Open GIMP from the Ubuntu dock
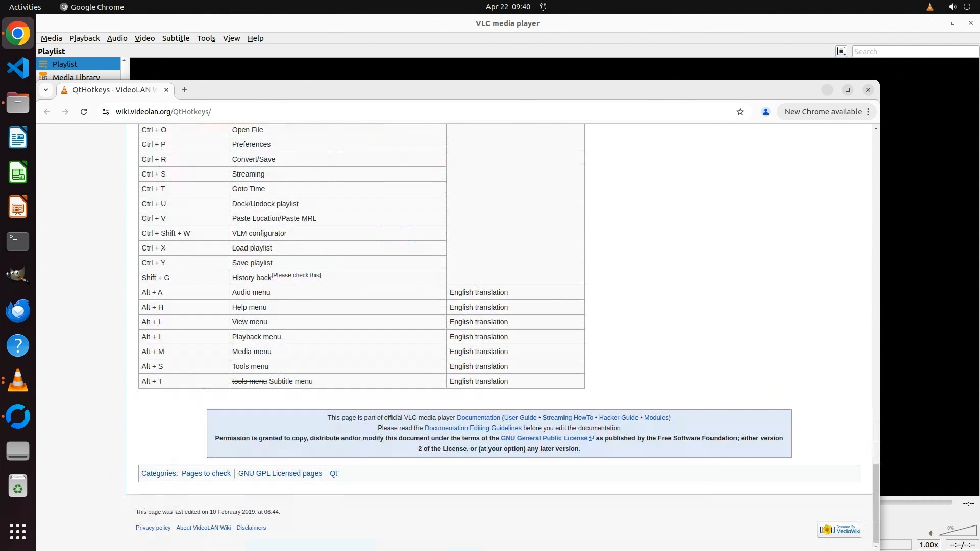980x551 pixels. pyautogui.click(x=18, y=275)
